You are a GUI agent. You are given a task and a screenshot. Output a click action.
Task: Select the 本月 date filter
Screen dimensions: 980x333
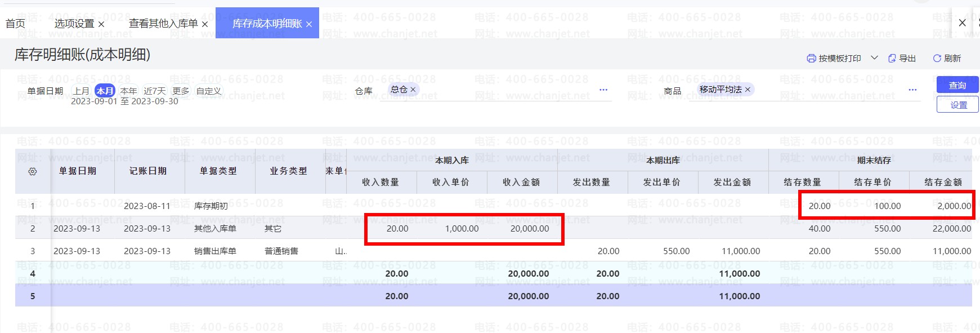pos(105,91)
